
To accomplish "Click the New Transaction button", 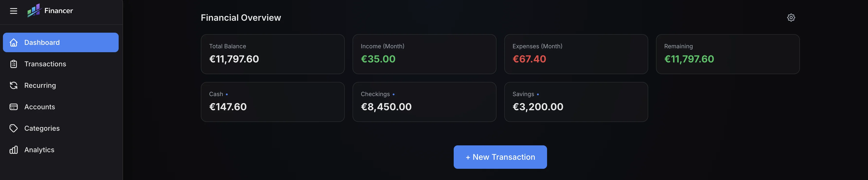I will pos(500,157).
